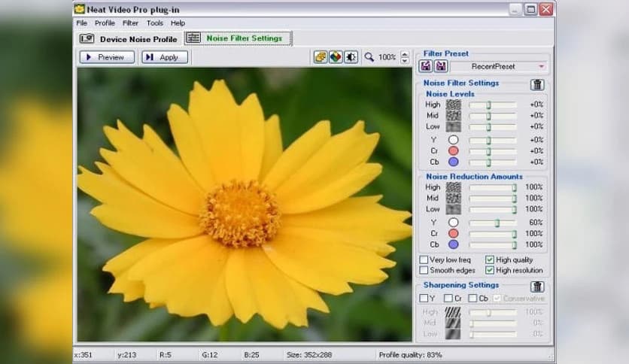Image resolution: width=629 pixels, height=364 pixels.
Task: Adjust the Noise Reduction Y 60% slider
Action: 493,223
